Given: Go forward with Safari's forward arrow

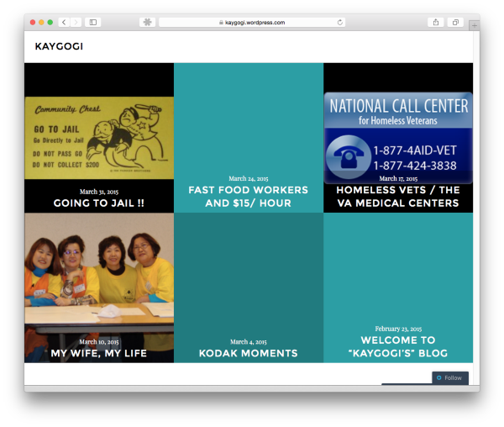Looking at the screenshot, I should 76,22.
